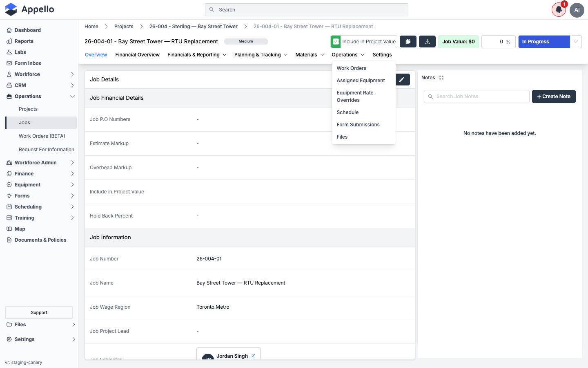Open Documents & Policies in sidebar

coord(40,240)
